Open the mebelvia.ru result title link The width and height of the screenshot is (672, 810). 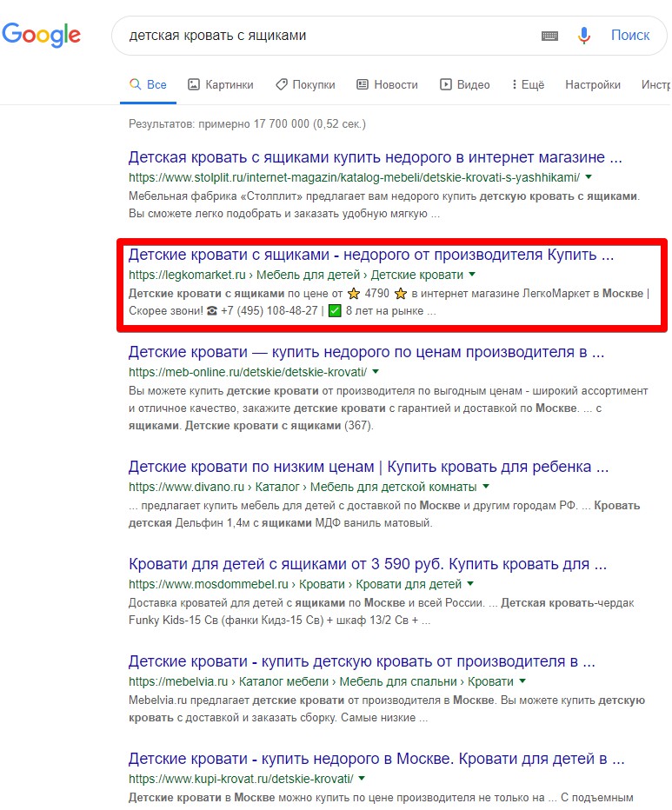coord(362,661)
